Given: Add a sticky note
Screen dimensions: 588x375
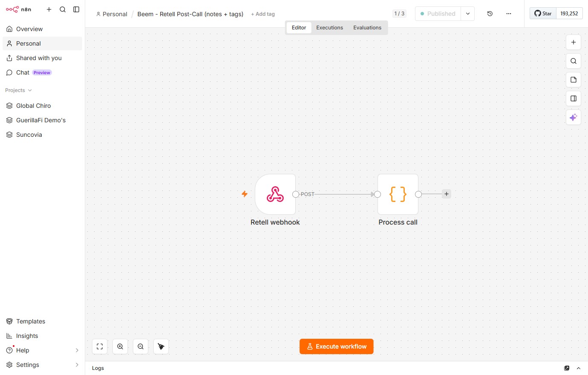Looking at the screenshot, I should click(x=574, y=80).
